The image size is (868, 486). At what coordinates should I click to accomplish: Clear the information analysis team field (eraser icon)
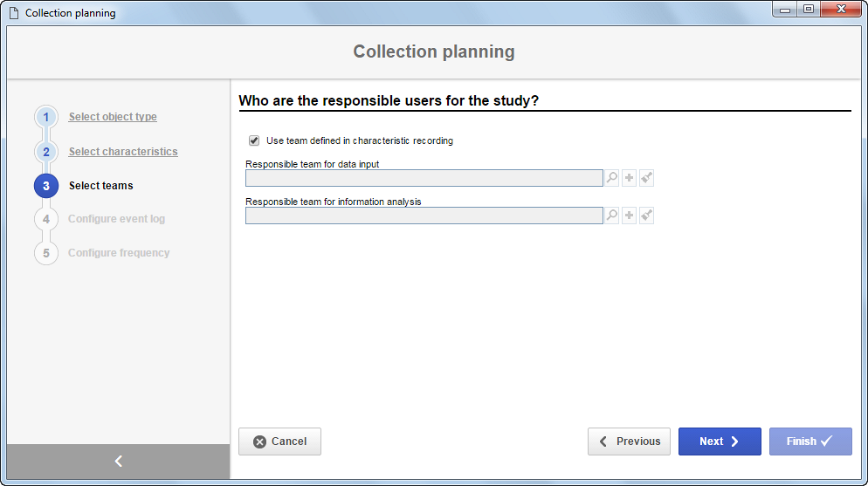click(646, 216)
